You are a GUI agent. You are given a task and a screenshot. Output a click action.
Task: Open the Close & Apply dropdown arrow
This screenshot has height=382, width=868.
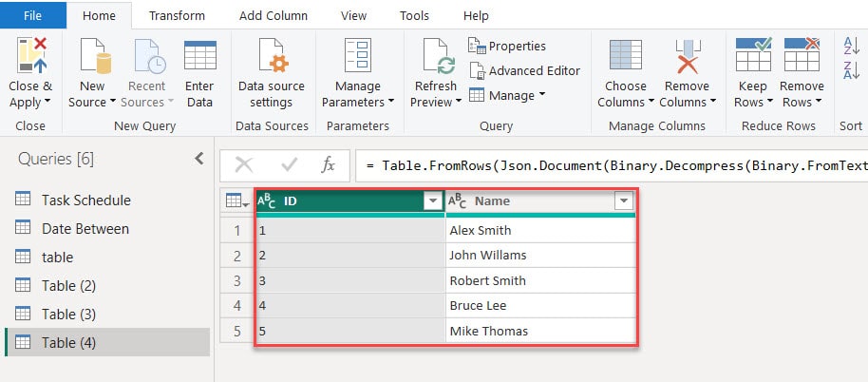tap(47, 102)
